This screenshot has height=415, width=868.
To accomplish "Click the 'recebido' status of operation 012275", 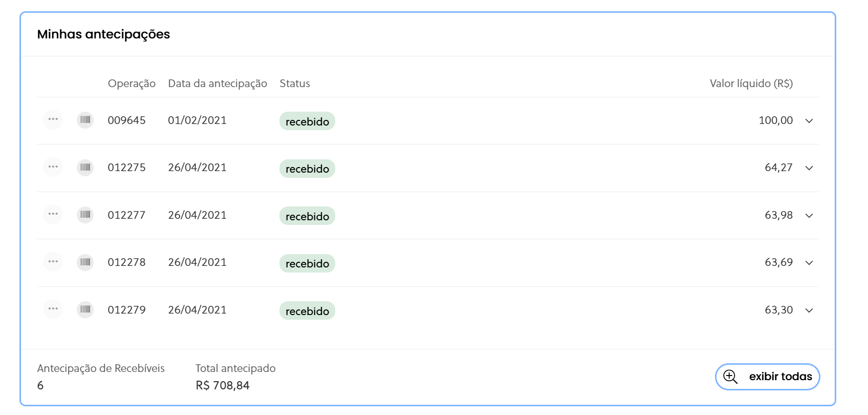I will point(307,169).
